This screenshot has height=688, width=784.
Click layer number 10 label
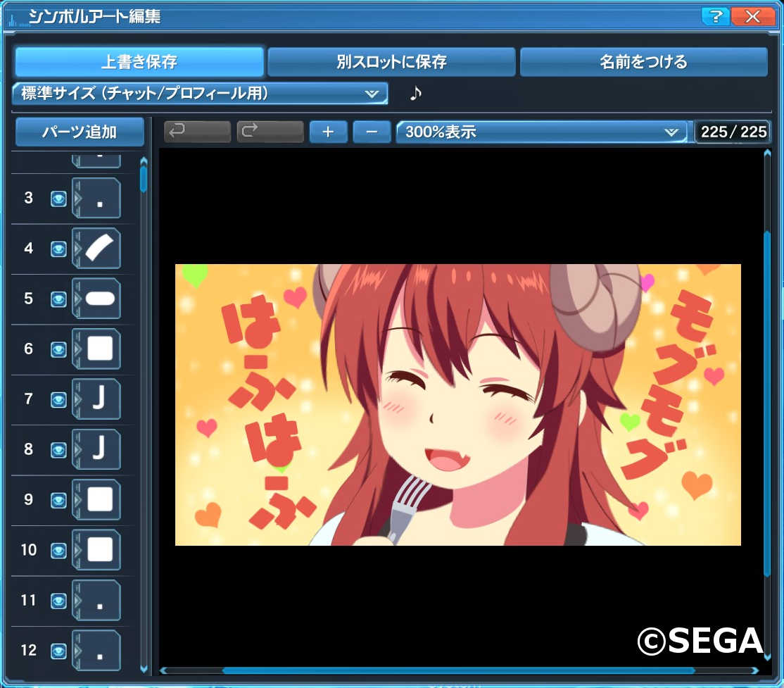(x=28, y=550)
